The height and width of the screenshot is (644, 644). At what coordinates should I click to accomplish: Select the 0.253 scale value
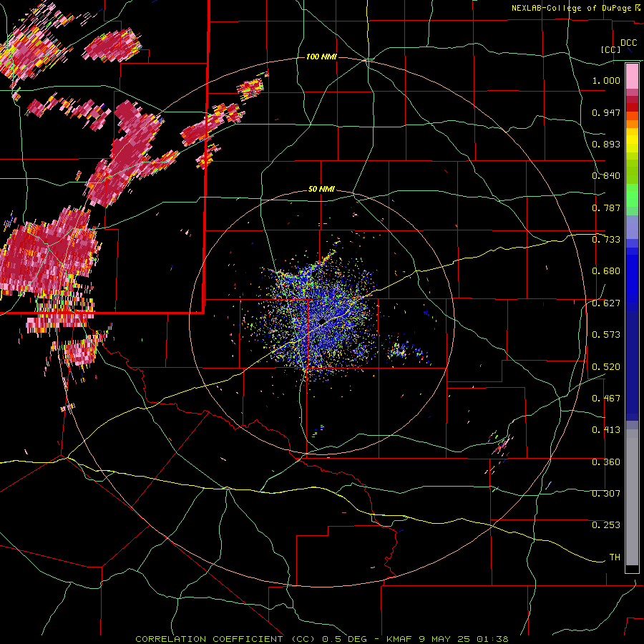pyautogui.click(x=606, y=525)
